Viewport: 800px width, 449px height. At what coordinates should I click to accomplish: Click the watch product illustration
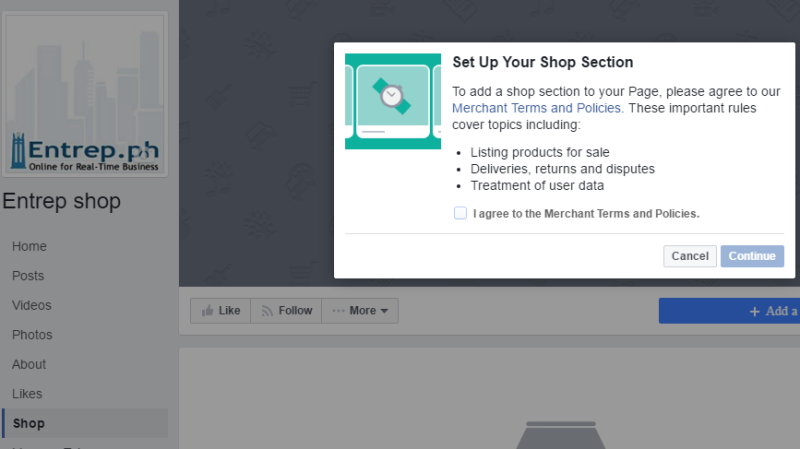393,101
